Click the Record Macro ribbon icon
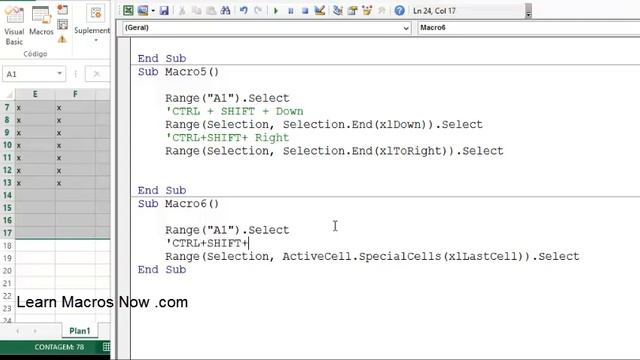 [62, 9]
